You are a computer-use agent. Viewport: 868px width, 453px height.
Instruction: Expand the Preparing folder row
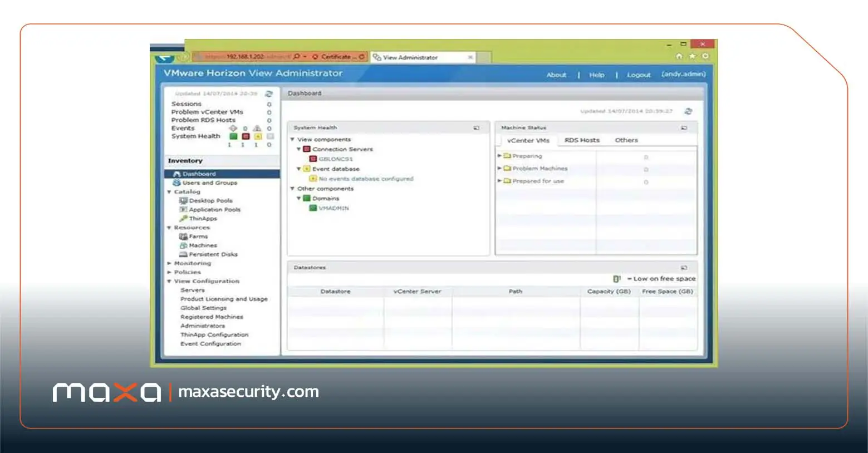[499, 156]
